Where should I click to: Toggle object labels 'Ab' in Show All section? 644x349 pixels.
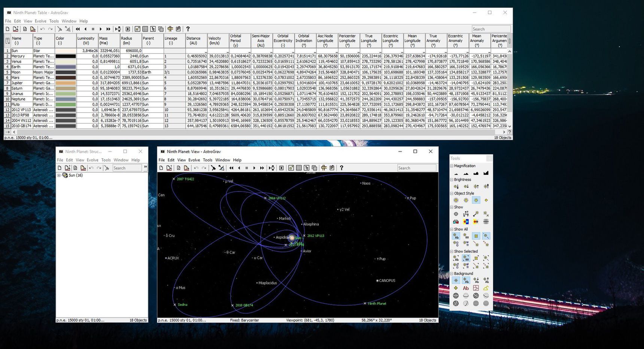click(456, 236)
